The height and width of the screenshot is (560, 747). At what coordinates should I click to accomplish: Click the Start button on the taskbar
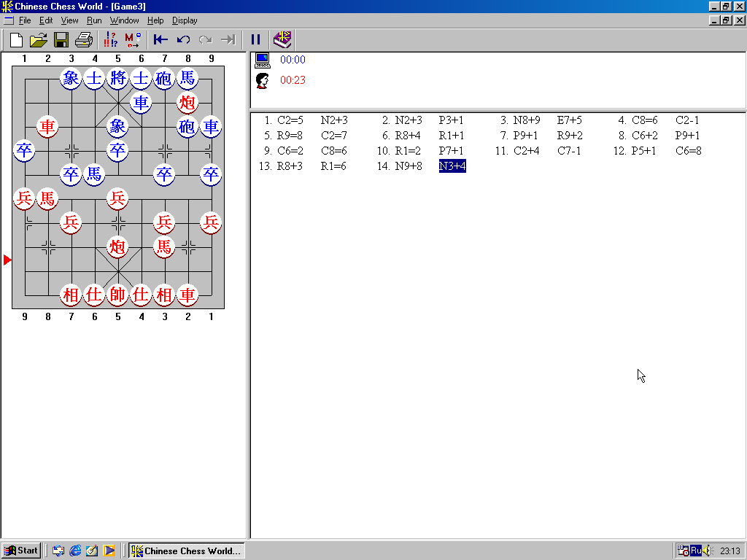coord(21,551)
